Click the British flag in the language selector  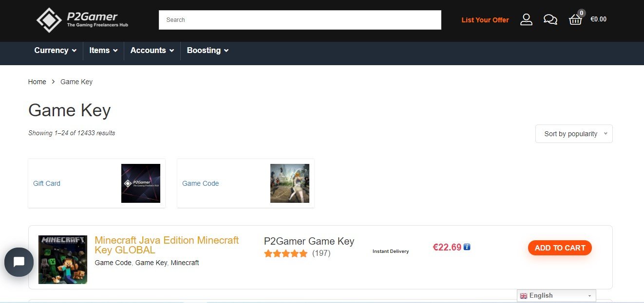point(524,296)
